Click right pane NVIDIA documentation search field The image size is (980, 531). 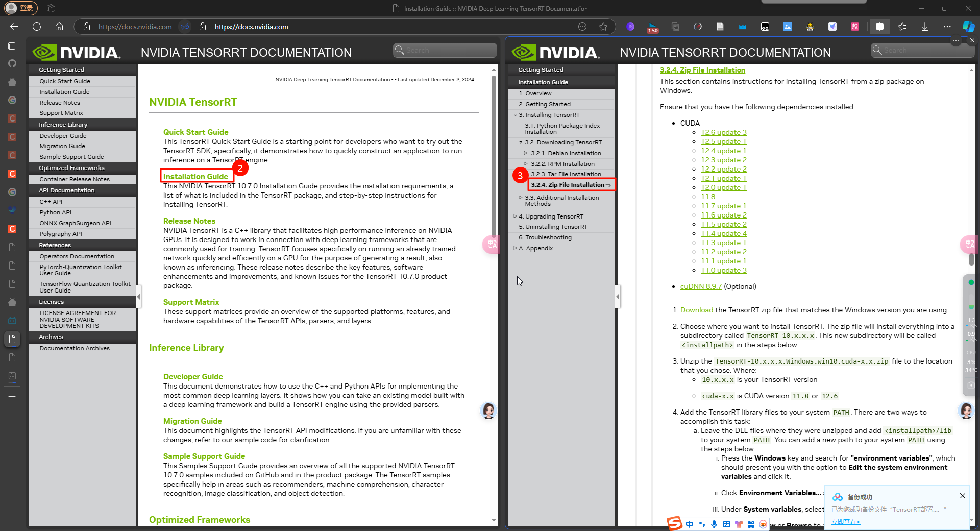[923, 50]
